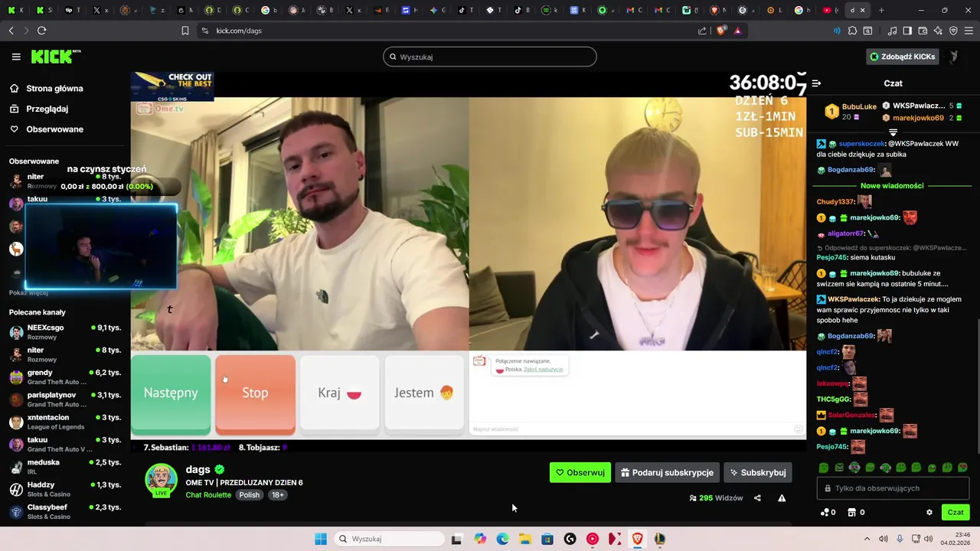Open grendy recommended channel
980x551 pixels.
pyautogui.click(x=65, y=377)
